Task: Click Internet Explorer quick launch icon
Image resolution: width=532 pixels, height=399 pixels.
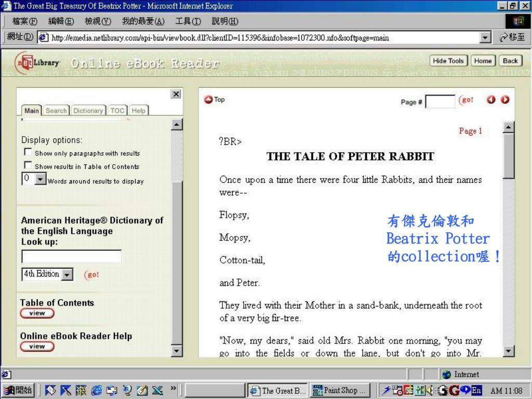Action: coord(96,391)
